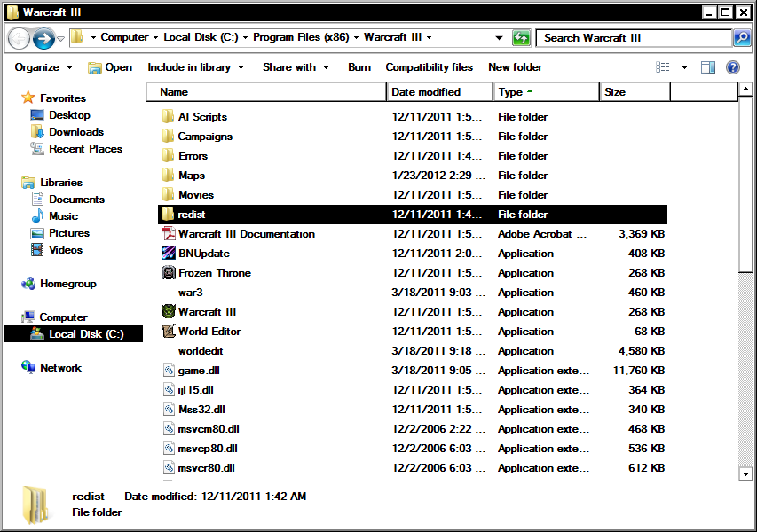Screen dimensions: 757x532
Task: Select the Maps folder icon
Action: [x=168, y=175]
